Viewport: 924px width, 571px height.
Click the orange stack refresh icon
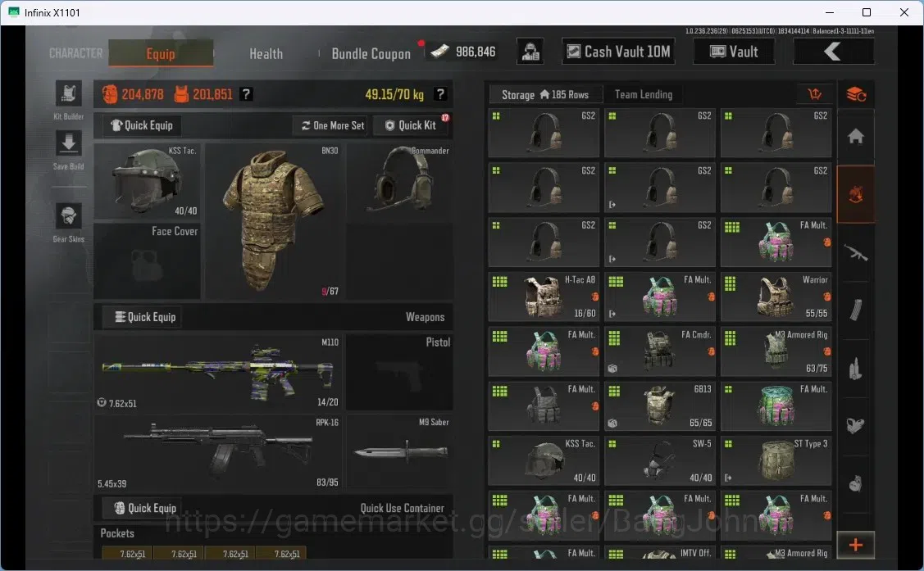coord(856,94)
